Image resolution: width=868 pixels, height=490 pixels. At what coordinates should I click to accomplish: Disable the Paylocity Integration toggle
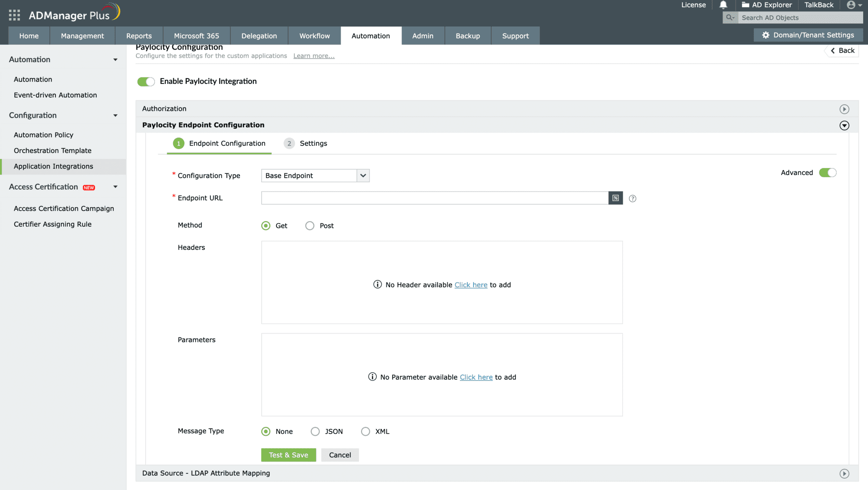[146, 82]
